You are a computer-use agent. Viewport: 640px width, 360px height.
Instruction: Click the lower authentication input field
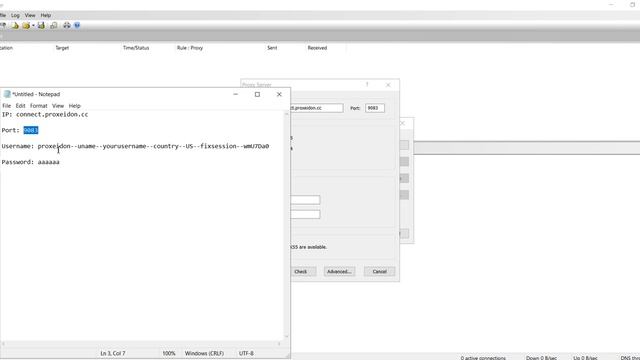click(305, 214)
